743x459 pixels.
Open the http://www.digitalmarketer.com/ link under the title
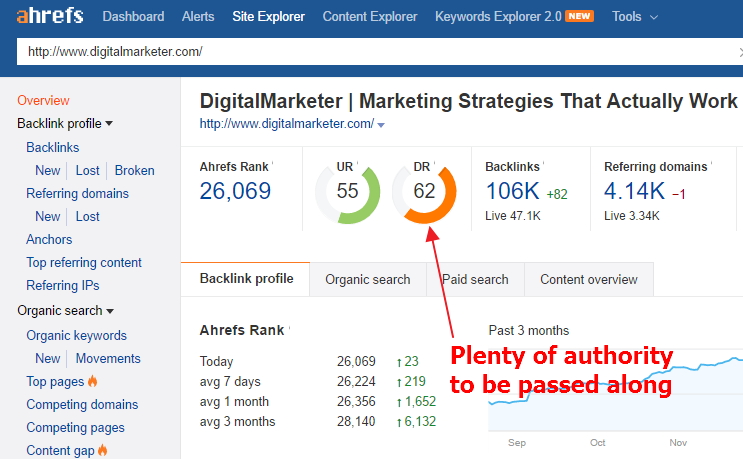(x=287, y=124)
